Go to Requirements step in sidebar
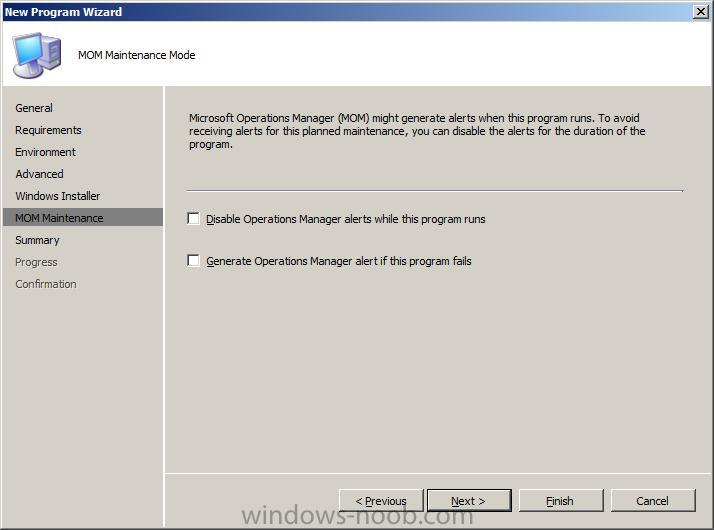The width and height of the screenshot is (714, 530). tap(48, 130)
